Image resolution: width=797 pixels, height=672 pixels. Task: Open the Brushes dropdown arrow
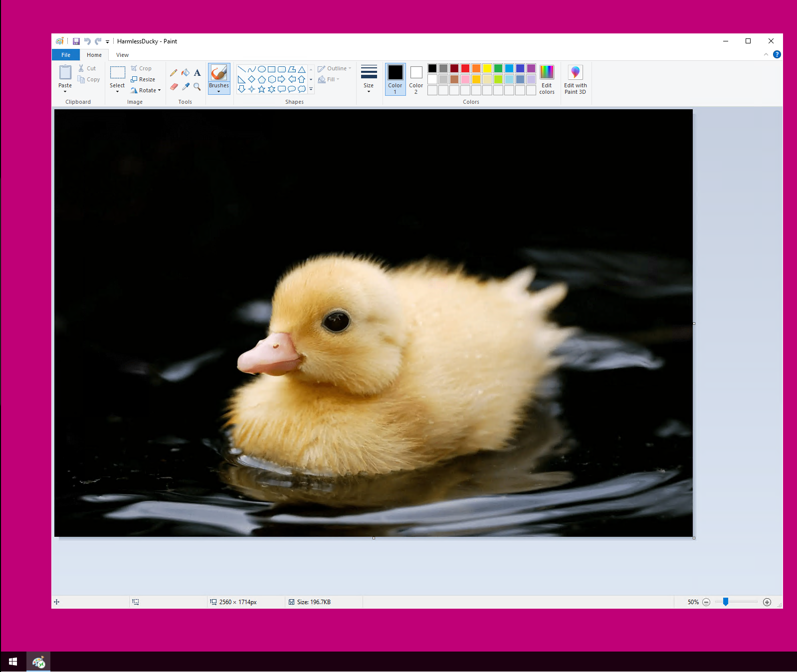tap(219, 92)
